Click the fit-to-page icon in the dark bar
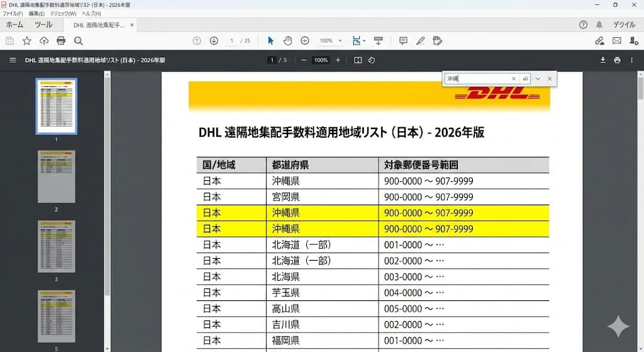 (358, 60)
